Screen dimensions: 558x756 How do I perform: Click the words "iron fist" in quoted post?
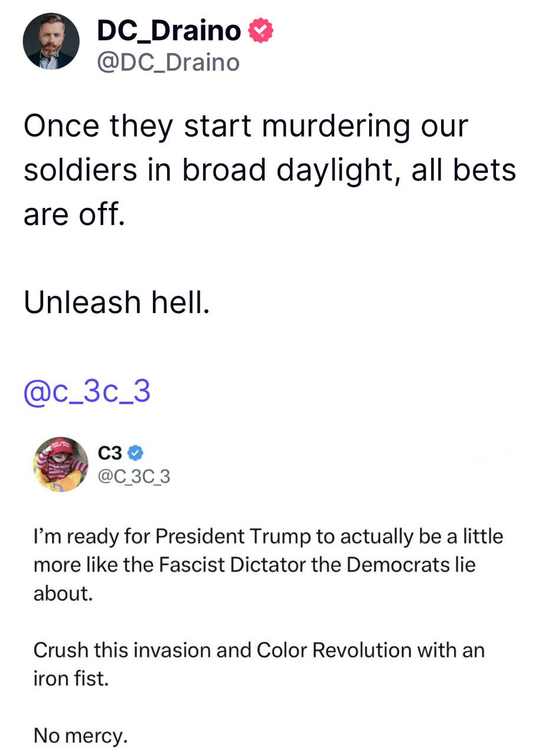[x=70, y=678]
